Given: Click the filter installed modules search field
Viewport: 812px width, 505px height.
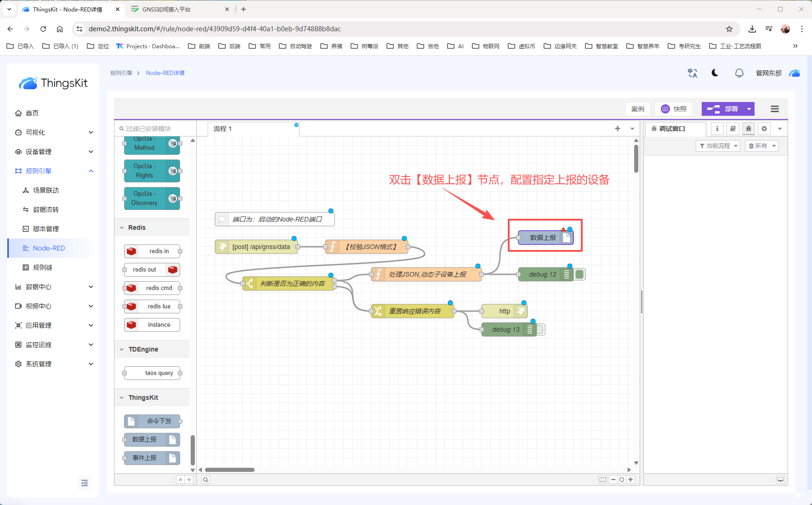Looking at the screenshot, I should [x=155, y=129].
